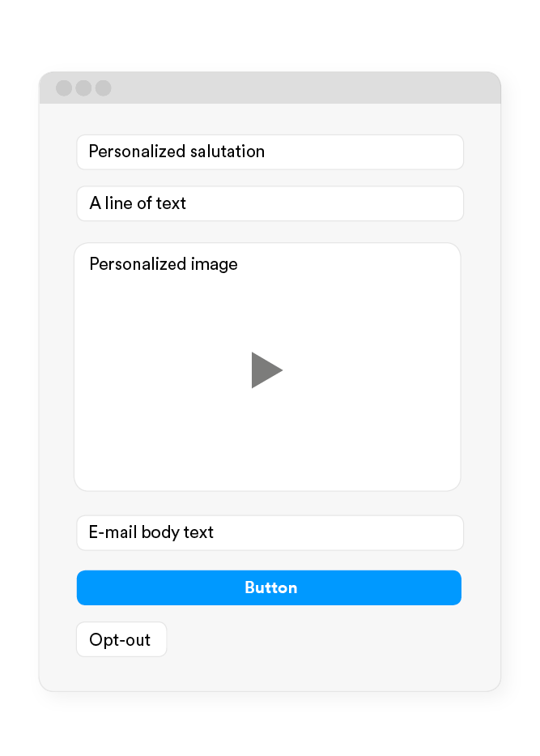
Task: Click the gray play triangle icon
Action: [x=266, y=370]
